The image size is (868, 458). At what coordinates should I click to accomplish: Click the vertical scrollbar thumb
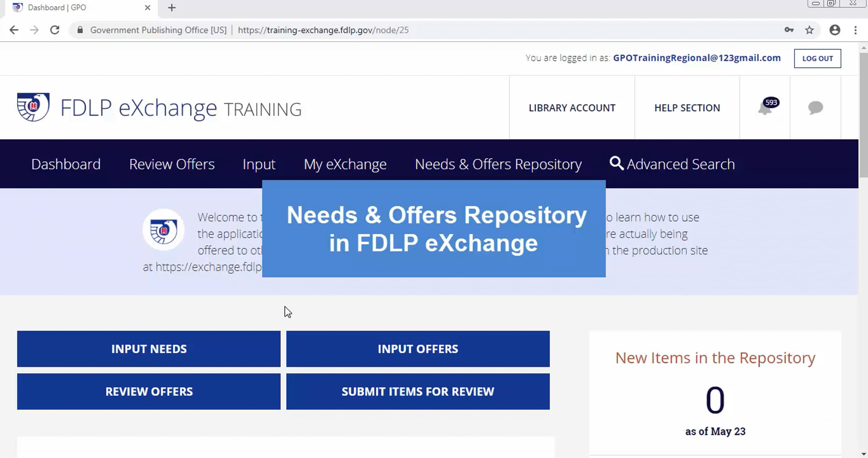tap(863, 115)
